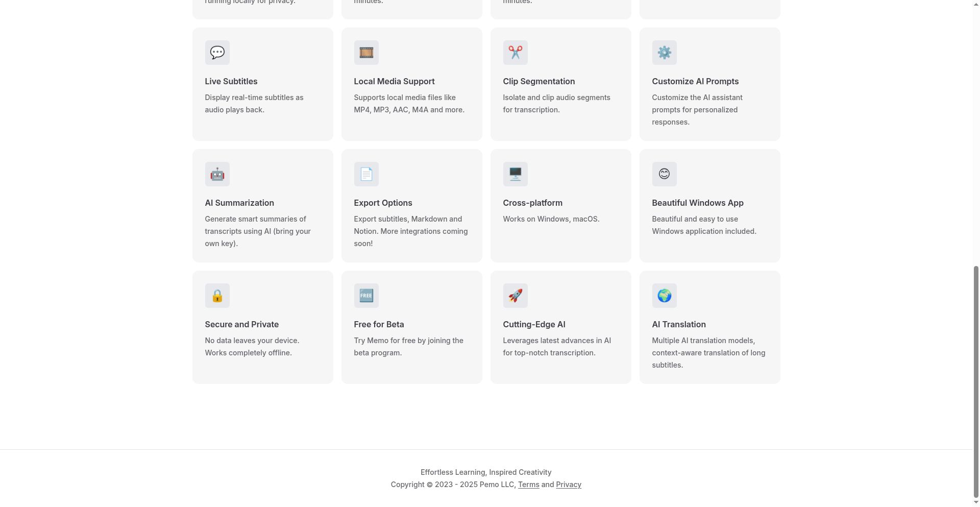
Task: Click the Free for Beta heading
Action: point(378,324)
